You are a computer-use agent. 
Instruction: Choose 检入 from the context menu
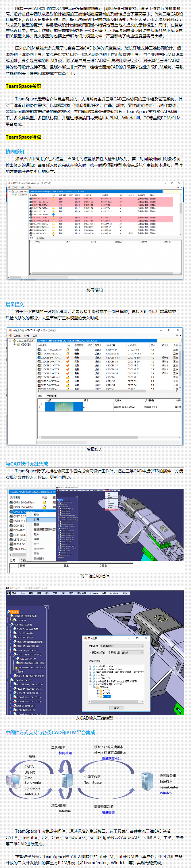(37, 535)
